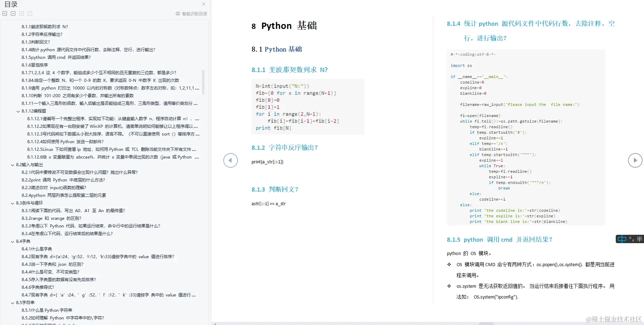Select 8.3.2range 和 xrange 的区别?
The width and height of the screenshot is (644, 325).
pyautogui.click(x=51, y=218)
